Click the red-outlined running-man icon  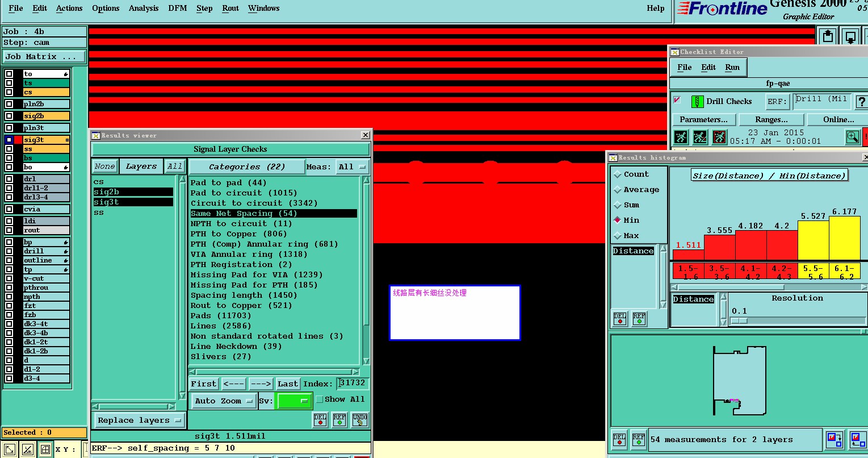coord(719,137)
